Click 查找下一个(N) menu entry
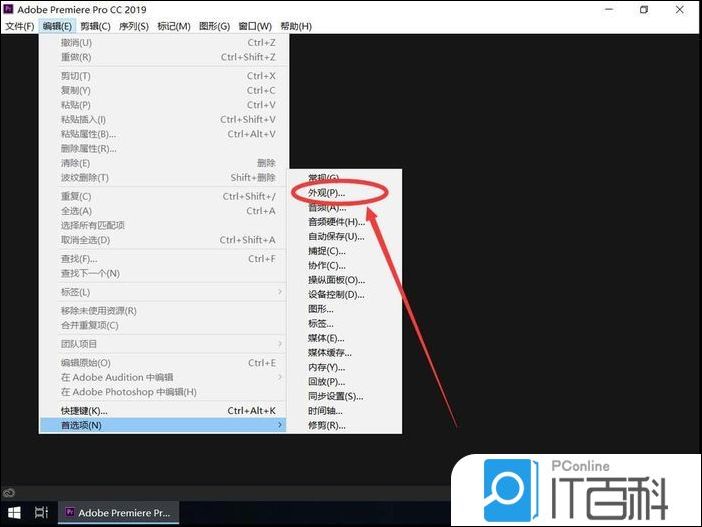Viewport: 702px width, 527px height. [x=163, y=273]
